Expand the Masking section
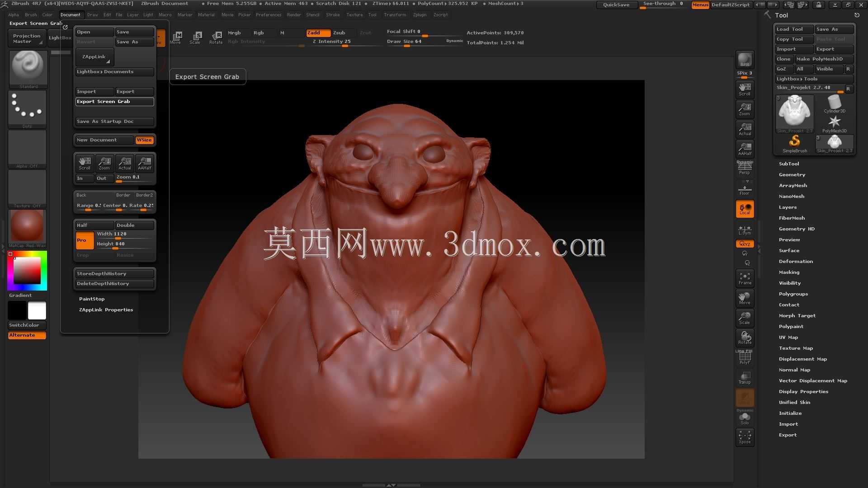Image resolution: width=868 pixels, height=488 pixels. coord(789,272)
